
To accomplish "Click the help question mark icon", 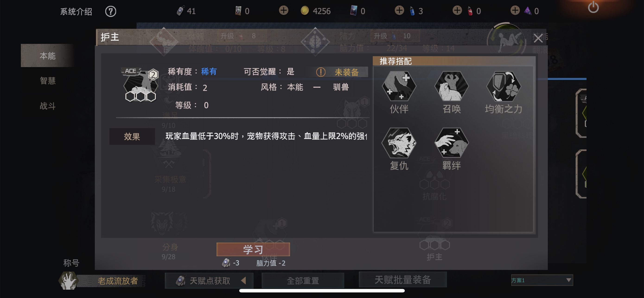I will [111, 11].
